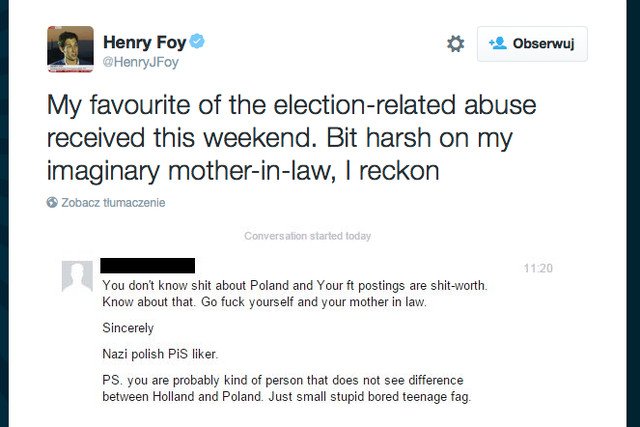Click the message line ending 'mother in law.'

(264, 301)
